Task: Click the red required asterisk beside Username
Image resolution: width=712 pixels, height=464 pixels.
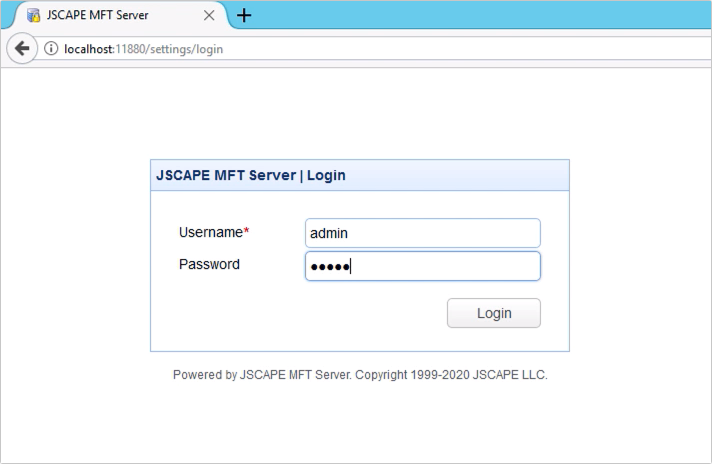Action: tap(247, 232)
